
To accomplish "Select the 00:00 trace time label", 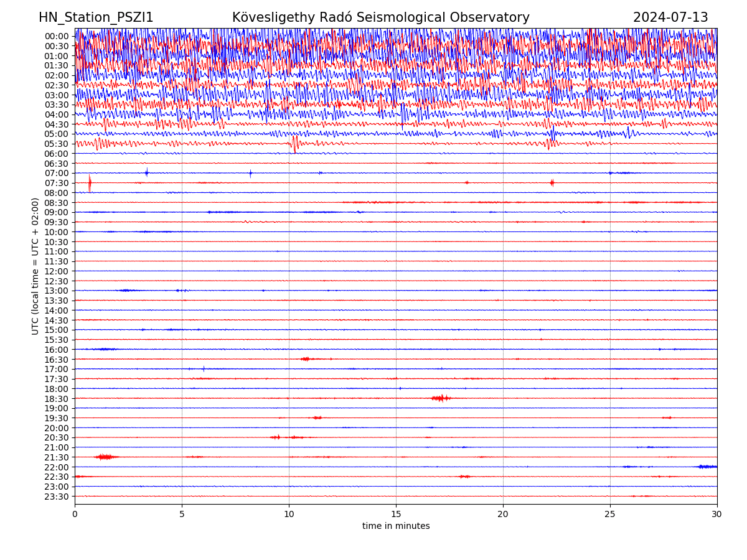I will [x=56, y=36].
